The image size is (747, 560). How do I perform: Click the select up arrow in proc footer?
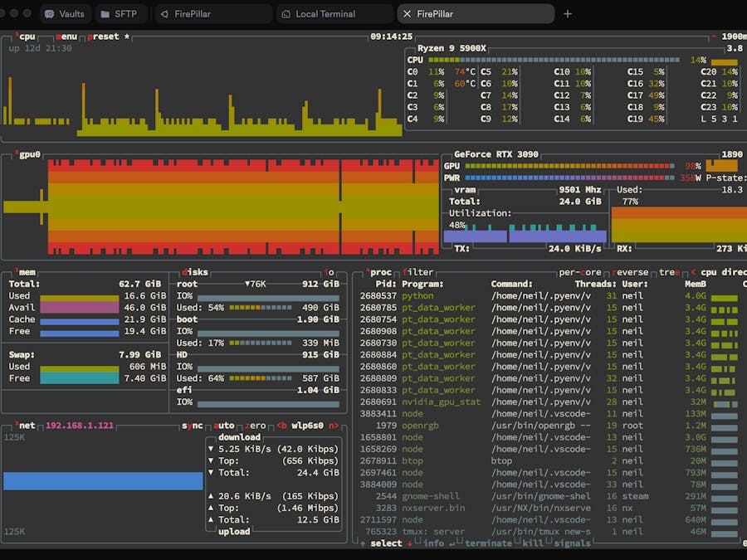click(x=362, y=543)
